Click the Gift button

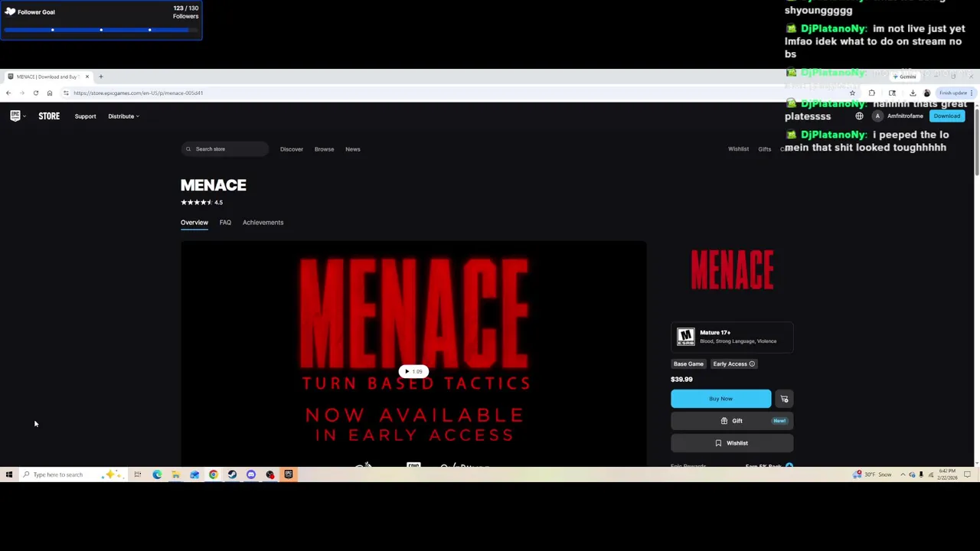coord(732,421)
